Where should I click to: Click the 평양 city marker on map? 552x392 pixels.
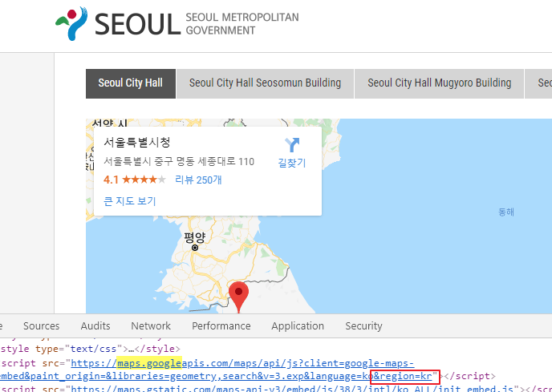pos(195,248)
